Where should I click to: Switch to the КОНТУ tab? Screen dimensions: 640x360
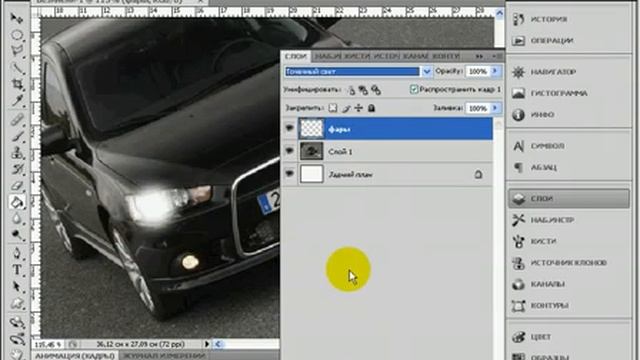pyautogui.click(x=446, y=56)
